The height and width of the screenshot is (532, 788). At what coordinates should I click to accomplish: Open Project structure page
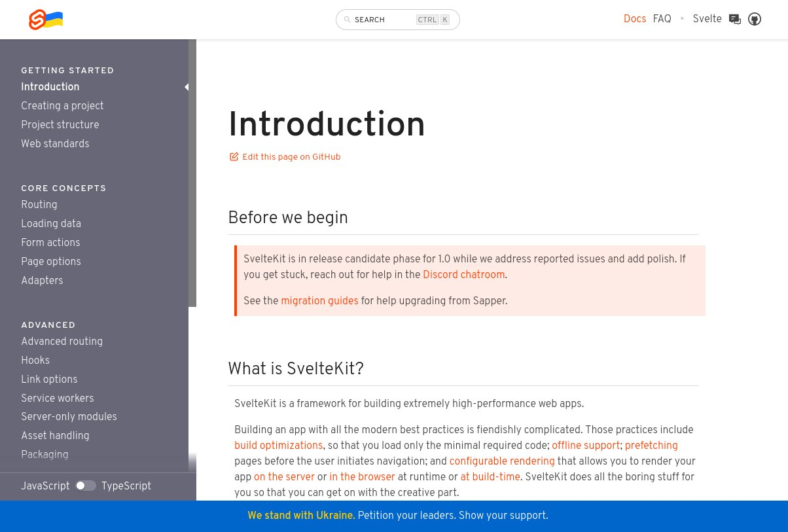60,125
